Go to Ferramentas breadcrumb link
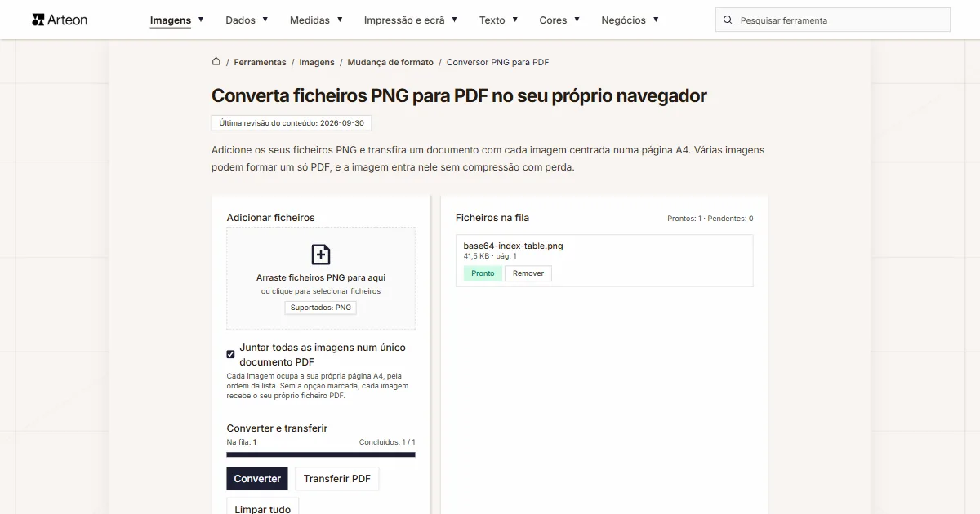 [260, 62]
